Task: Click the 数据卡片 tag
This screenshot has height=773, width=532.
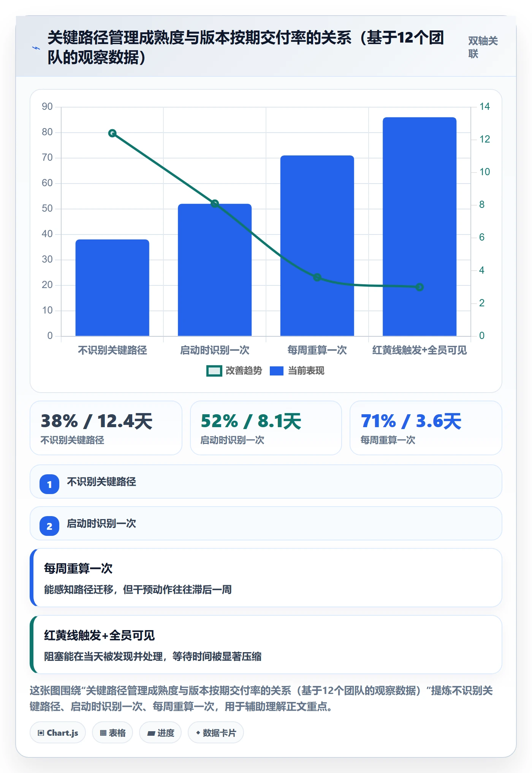Action: (216, 732)
